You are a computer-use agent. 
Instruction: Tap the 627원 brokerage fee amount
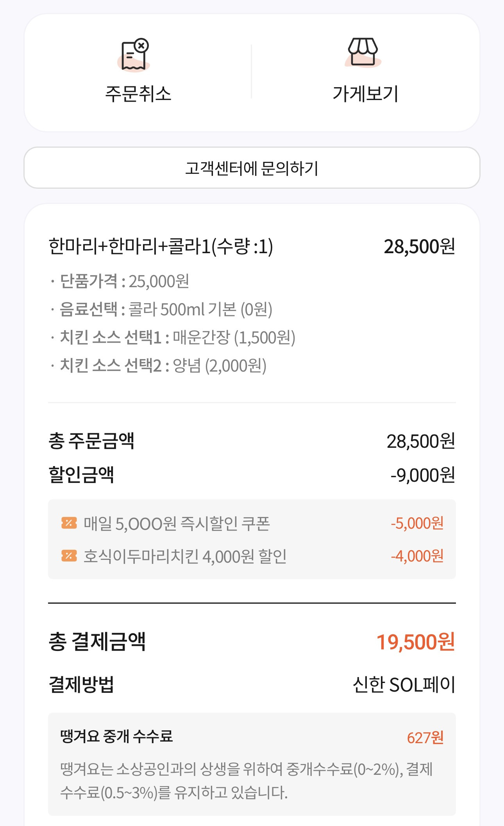pyautogui.click(x=425, y=738)
